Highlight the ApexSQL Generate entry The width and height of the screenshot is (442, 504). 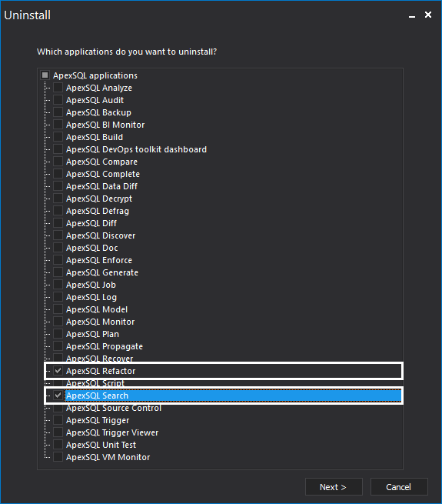click(102, 272)
